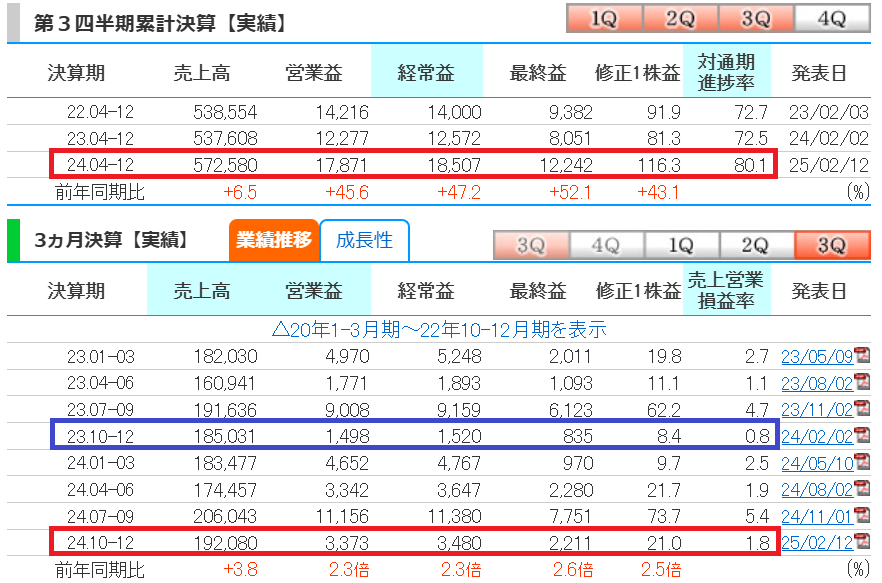Open PDF icon next to 24/08/02
The width and height of the screenshot is (882, 583).
(862, 488)
